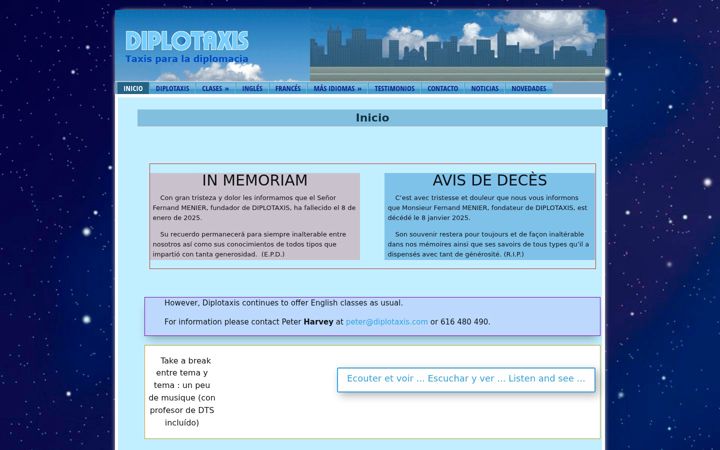This screenshot has width=720, height=450.
Task: Click the Spanish paragraph starting Con gran tristeza
Action: [254, 208]
